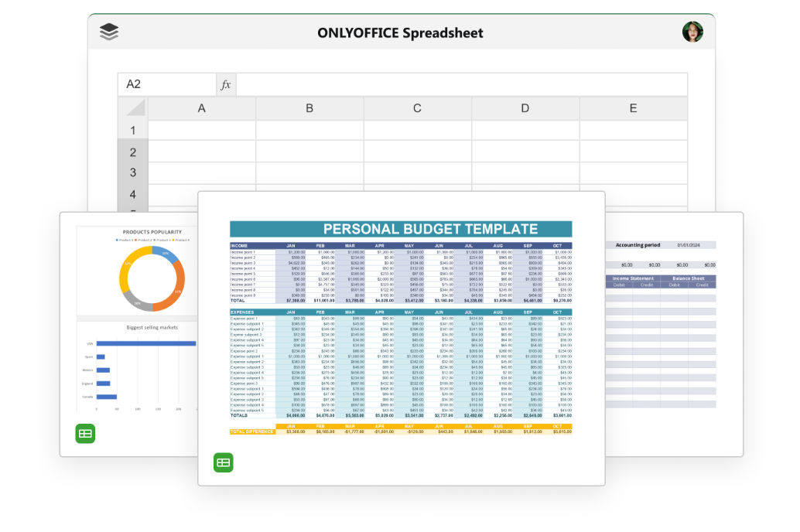Select column B header
800x532 pixels.
[309, 108]
